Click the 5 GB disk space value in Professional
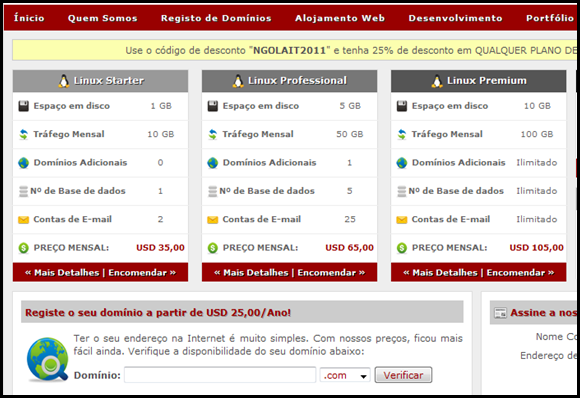Screen dimensions: 580x398 click(x=350, y=106)
